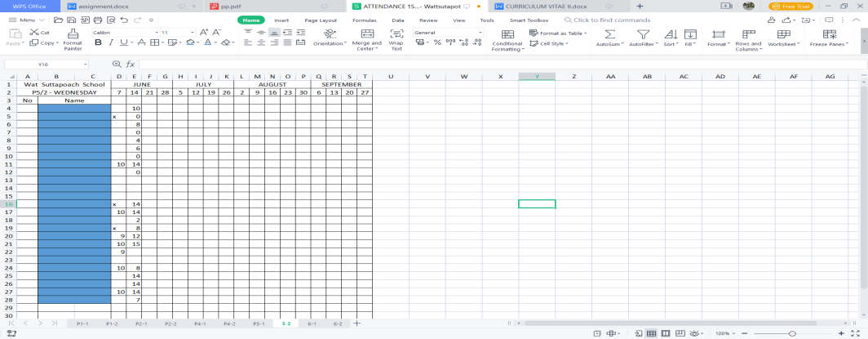868x339 pixels.
Task: Switch to the Page Layout tab
Action: 321,20
